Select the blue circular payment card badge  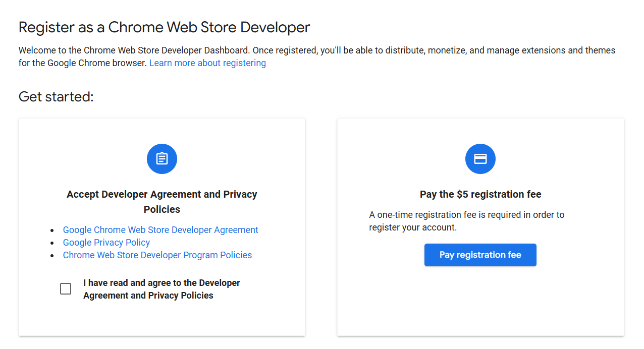pos(480,158)
